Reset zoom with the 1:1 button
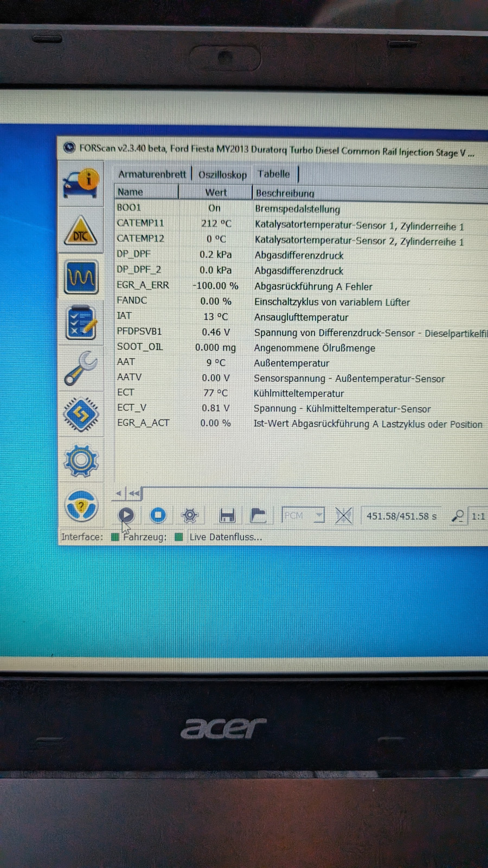Image resolution: width=488 pixels, height=868 pixels. [x=478, y=516]
